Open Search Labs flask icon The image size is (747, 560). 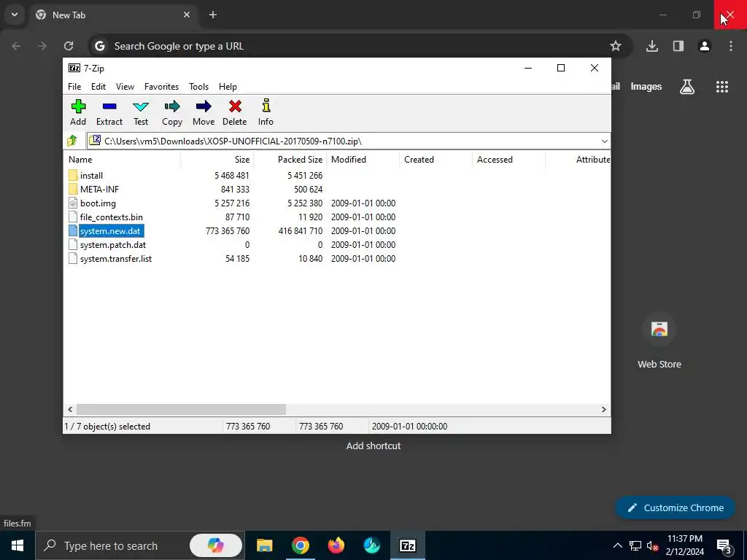(x=687, y=87)
